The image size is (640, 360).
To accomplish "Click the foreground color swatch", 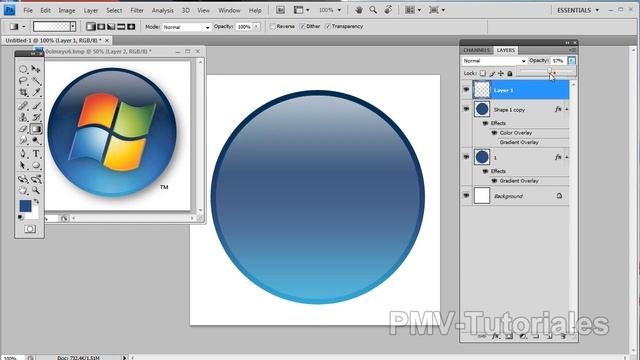I will (x=25, y=206).
